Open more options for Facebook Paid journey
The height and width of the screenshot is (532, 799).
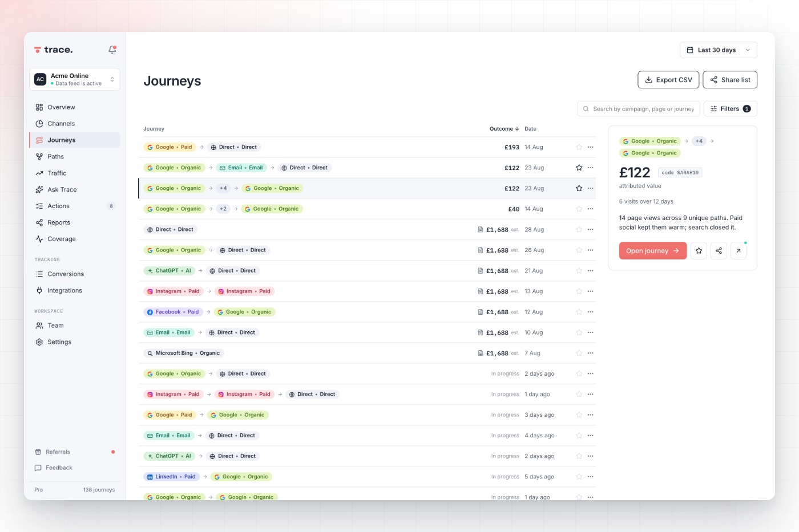click(591, 312)
